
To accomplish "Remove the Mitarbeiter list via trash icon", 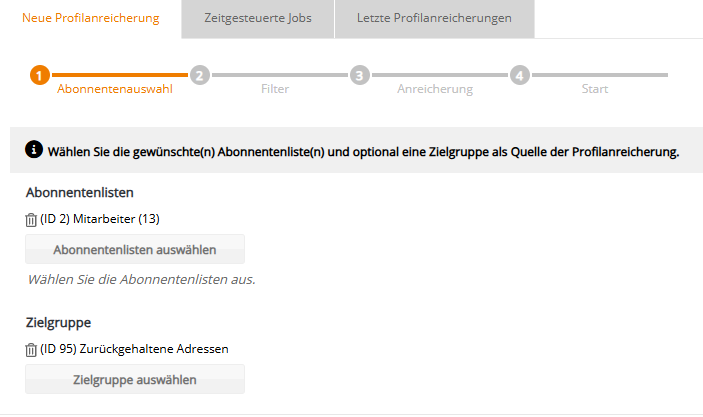I will tap(31, 219).
